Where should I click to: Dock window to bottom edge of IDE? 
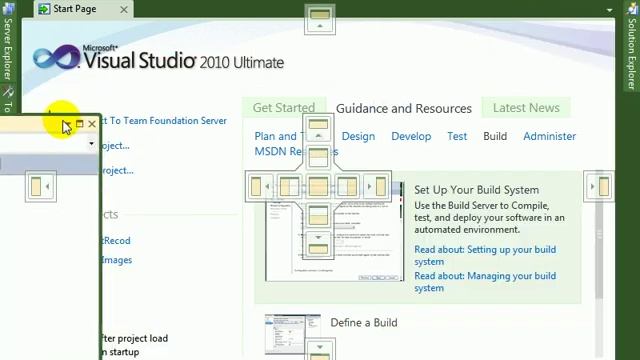320,349
